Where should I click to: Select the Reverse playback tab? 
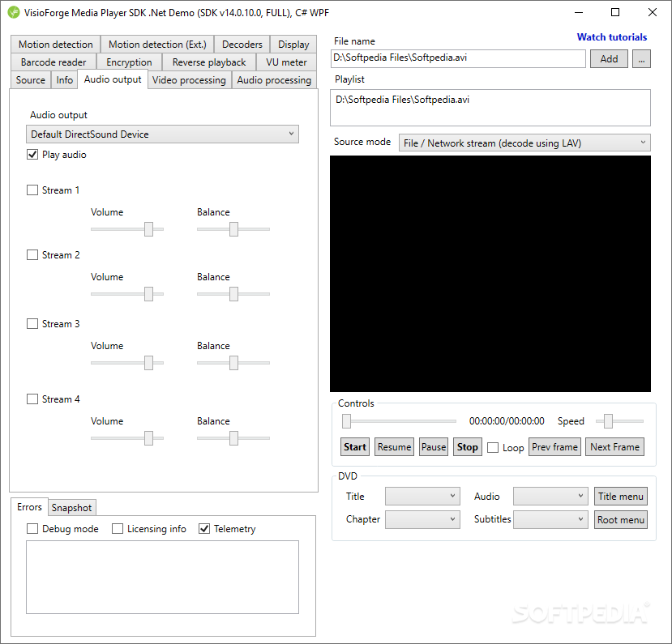(x=209, y=62)
